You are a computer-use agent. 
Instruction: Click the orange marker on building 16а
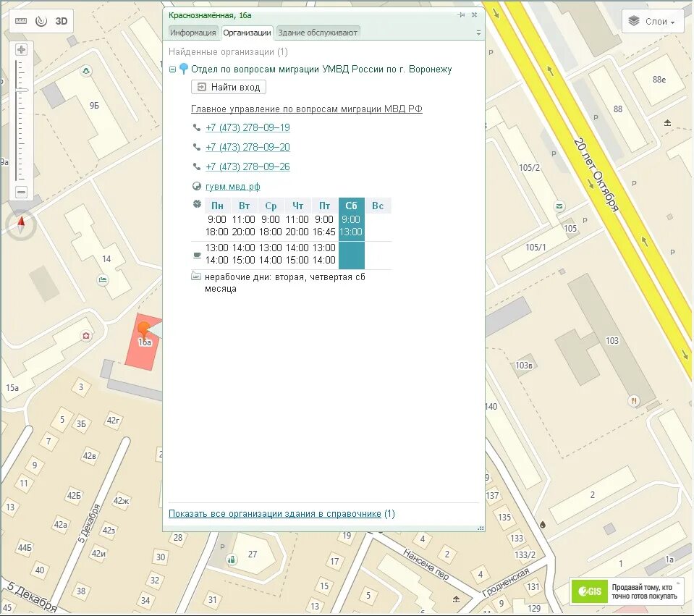click(143, 330)
